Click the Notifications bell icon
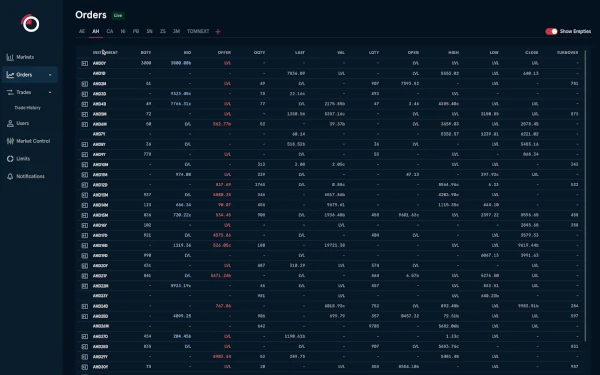The height and width of the screenshot is (375, 600). (10, 176)
